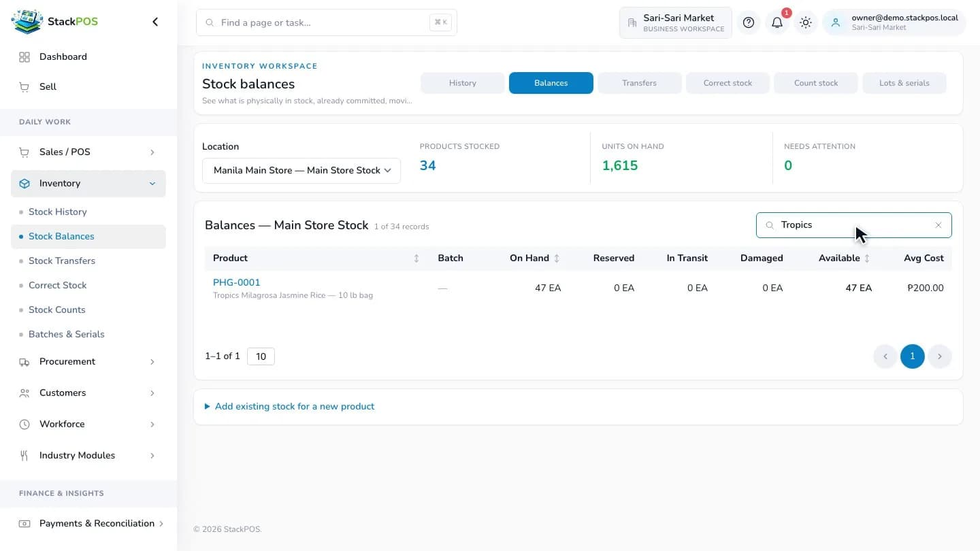Open the Count stock tab
This screenshot has width=980, height=551.
(816, 83)
